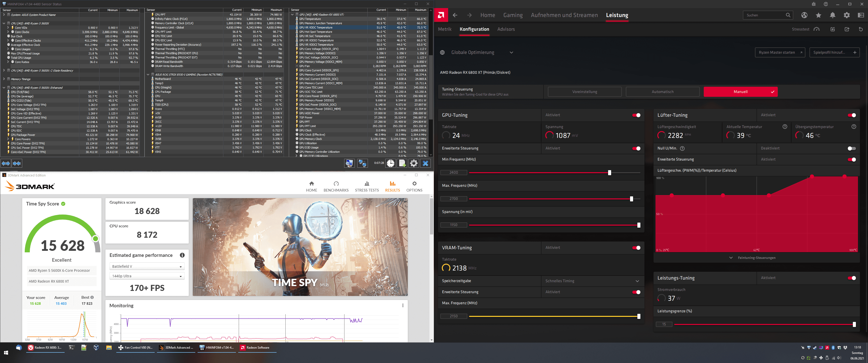
Task: Expand the Memory Timings node in HWiNFO
Action: pyautogui.click(x=4, y=79)
